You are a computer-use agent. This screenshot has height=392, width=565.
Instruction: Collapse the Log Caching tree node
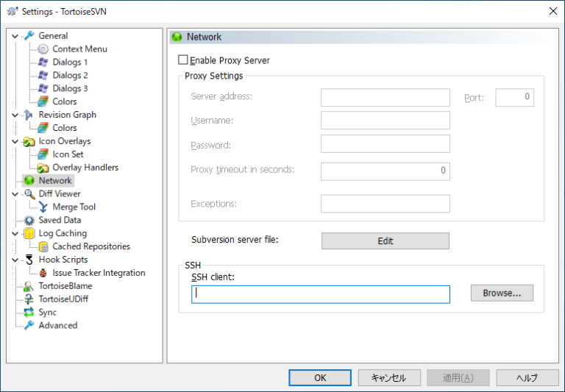click(x=15, y=233)
